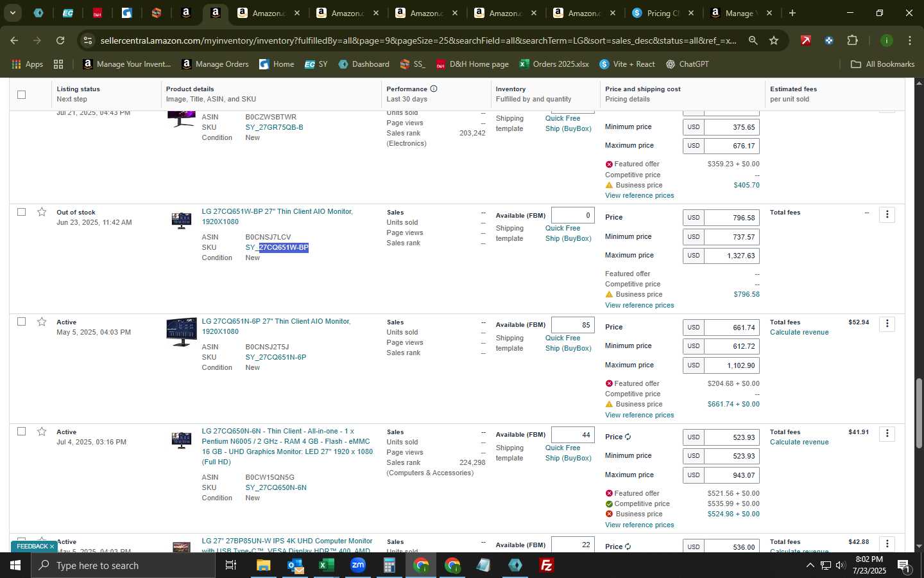The image size is (924, 578).
Task: Click the price sync icon for 27CQ650N-6N
Action: pos(628,437)
